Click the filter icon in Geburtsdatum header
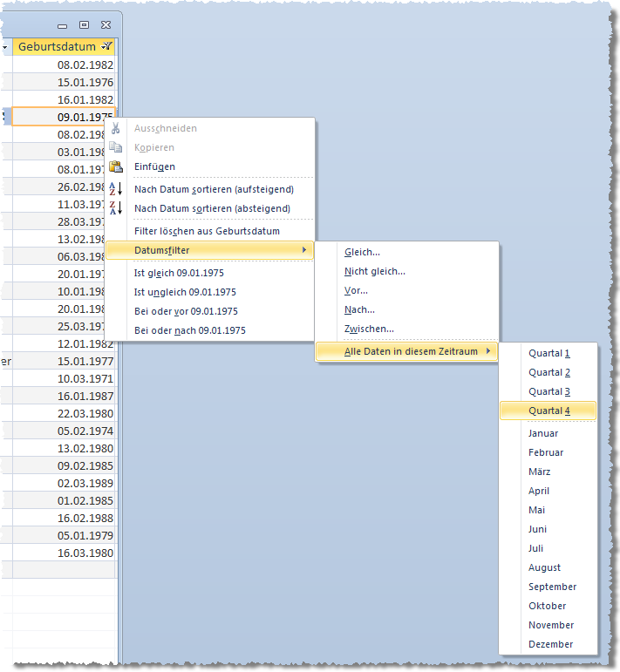The height and width of the screenshot is (672, 620). click(x=106, y=46)
